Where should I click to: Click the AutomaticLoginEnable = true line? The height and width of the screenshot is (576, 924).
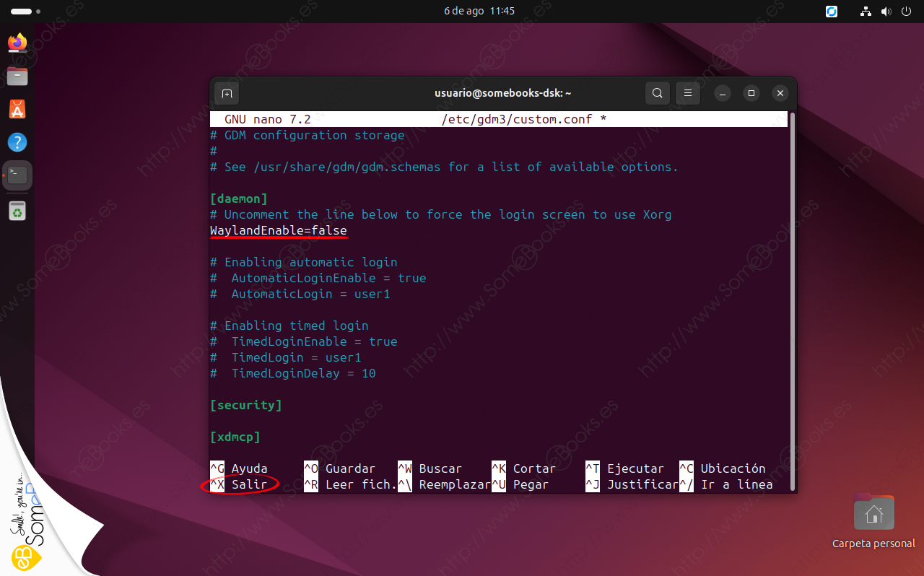318,278
